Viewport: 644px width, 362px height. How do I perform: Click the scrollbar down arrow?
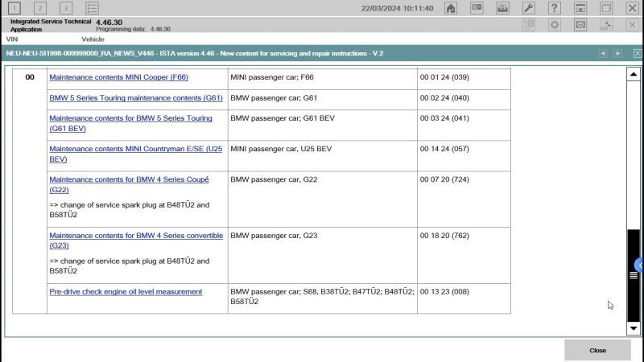coord(634,328)
